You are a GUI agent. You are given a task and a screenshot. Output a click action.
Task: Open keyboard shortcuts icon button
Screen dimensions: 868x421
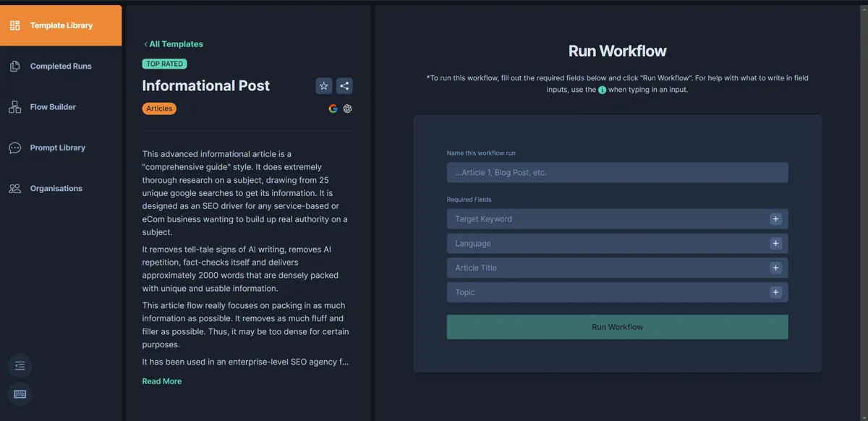pos(20,394)
